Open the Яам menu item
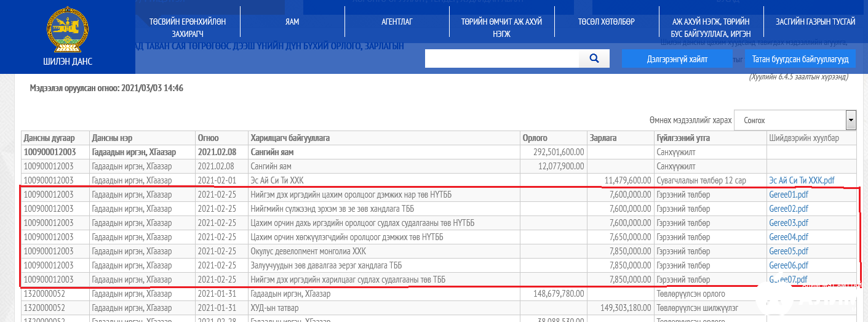The image size is (868, 322). tap(292, 22)
